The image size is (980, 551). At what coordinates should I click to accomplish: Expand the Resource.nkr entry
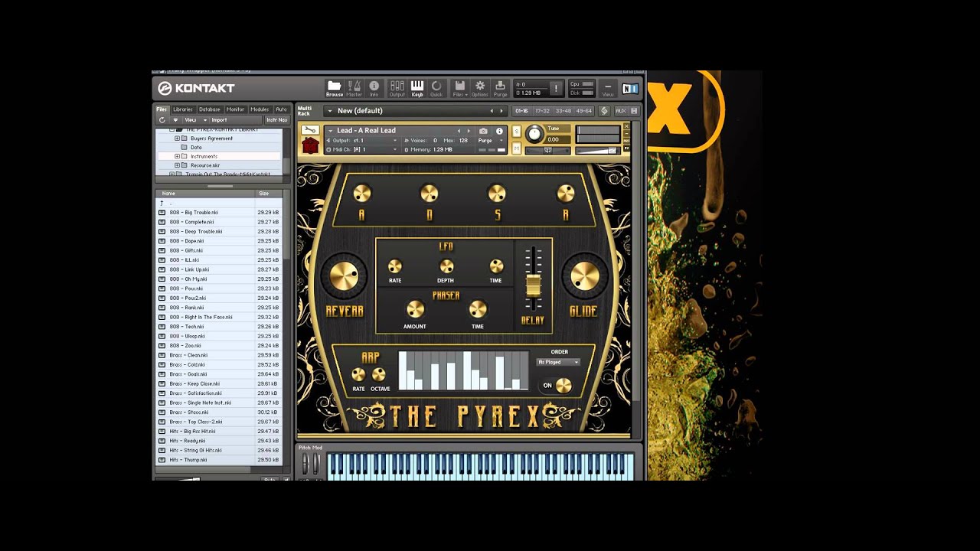(x=177, y=165)
